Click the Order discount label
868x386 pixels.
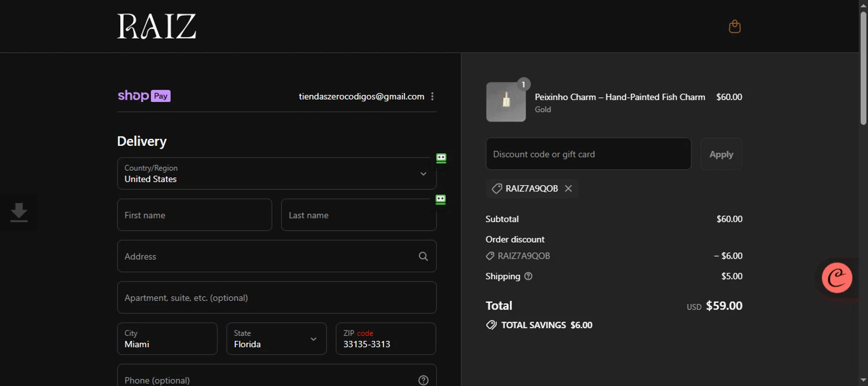point(515,240)
